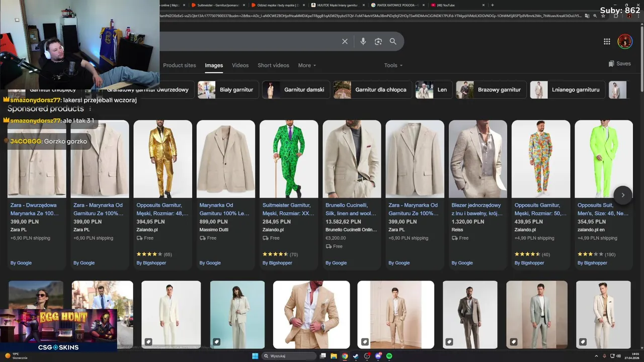Switch to Videos results
Screen dimensions: 644x362
240,65
